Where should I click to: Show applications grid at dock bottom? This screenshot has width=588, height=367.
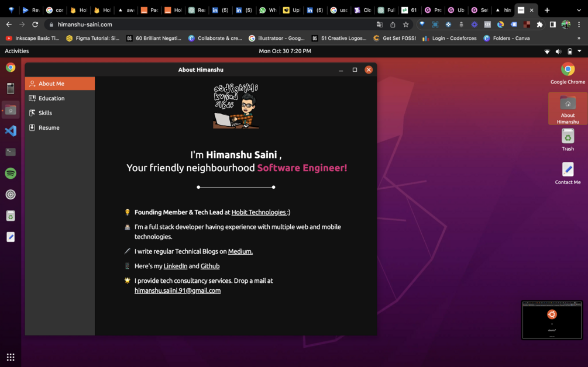point(11,357)
